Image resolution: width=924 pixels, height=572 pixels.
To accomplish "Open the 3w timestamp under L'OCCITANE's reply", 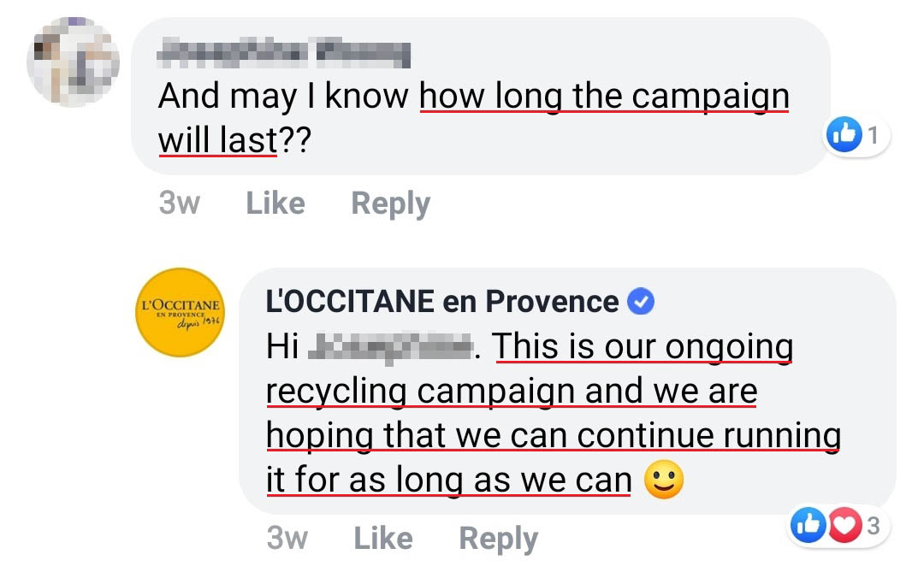I will 287,539.
